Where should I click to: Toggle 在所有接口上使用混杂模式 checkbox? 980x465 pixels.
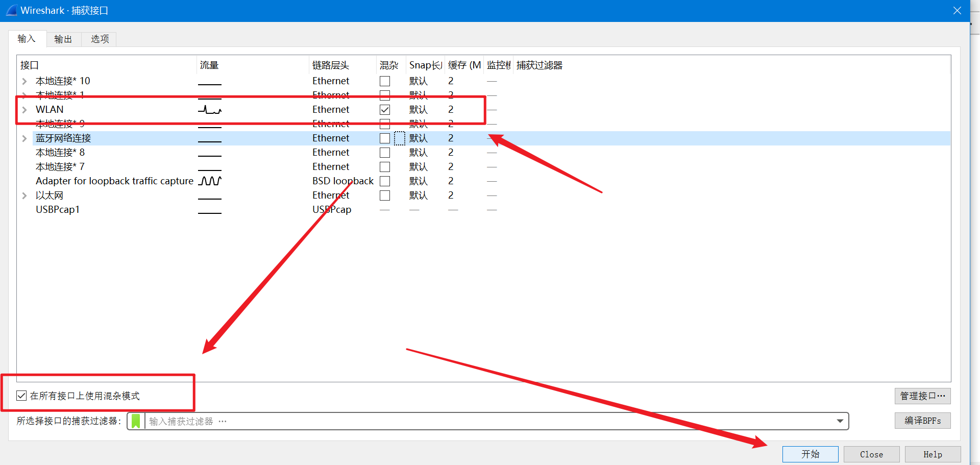(x=21, y=396)
